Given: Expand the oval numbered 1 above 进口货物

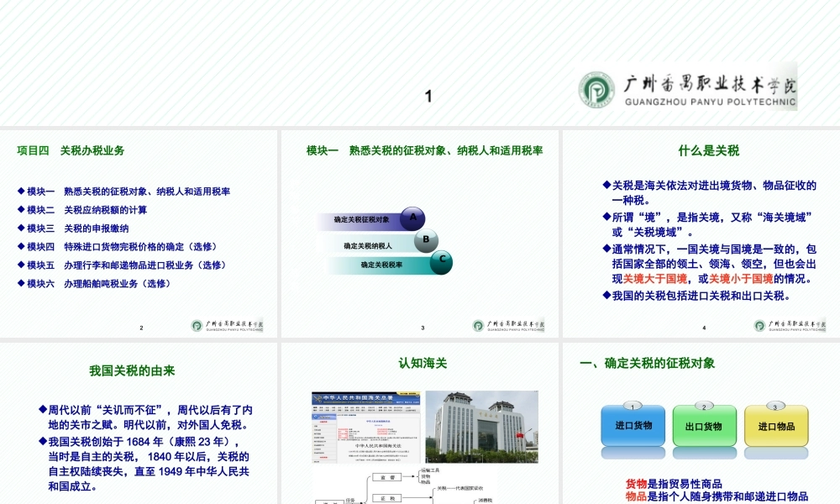Looking at the screenshot, I should 631,404.
